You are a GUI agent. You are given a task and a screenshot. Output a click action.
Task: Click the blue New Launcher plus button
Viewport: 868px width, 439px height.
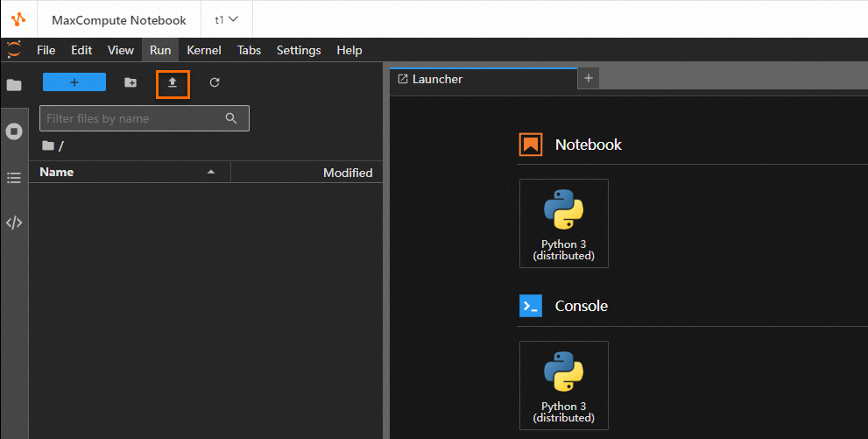click(74, 82)
